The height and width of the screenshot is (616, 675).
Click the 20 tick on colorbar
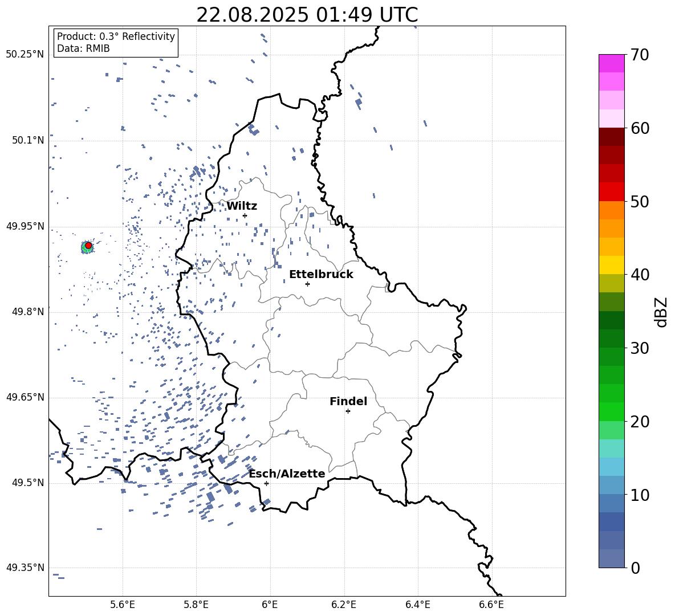point(640,422)
